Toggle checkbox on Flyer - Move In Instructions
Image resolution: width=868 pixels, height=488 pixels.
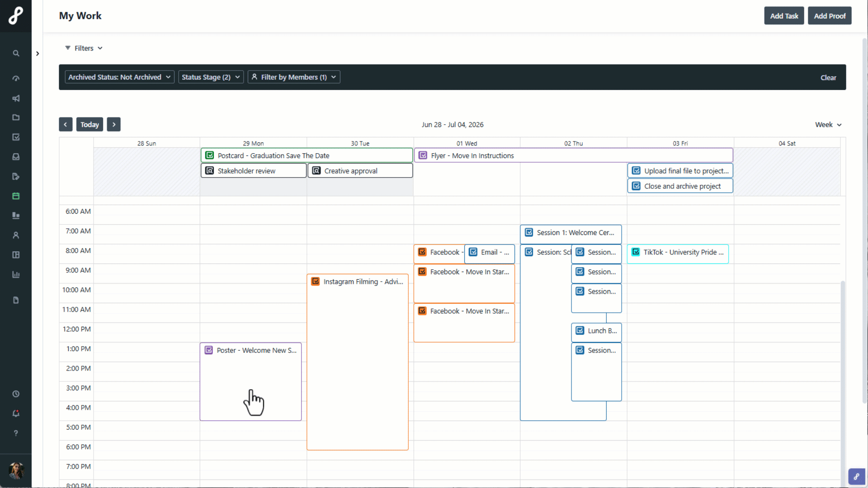pos(423,155)
